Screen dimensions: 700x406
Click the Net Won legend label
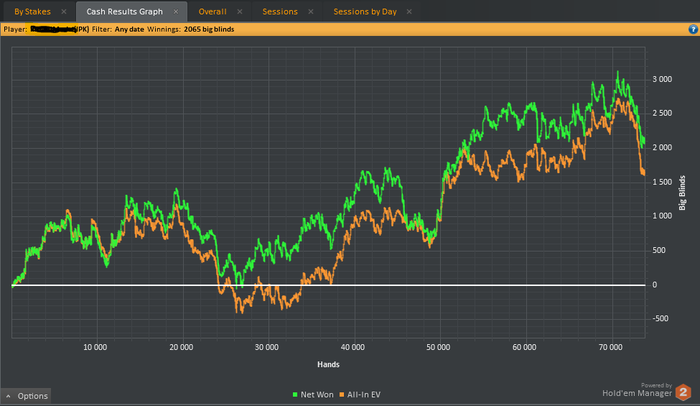[x=317, y=395]
